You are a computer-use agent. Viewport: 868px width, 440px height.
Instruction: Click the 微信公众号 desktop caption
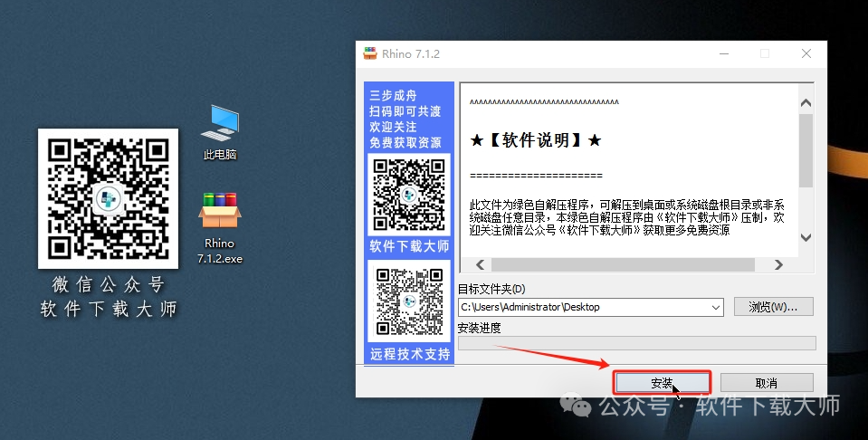[x=109, y=284]
